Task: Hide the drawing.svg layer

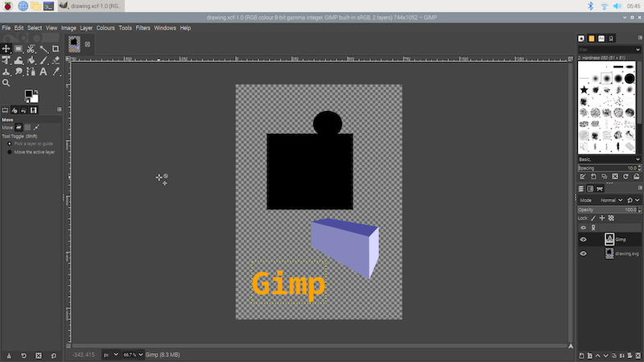Action: pyautogui.click(x=583, y=253)
